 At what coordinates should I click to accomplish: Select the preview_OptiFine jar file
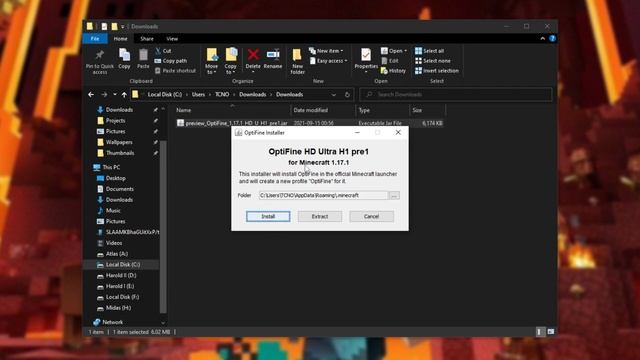click(x=310, y=123)
